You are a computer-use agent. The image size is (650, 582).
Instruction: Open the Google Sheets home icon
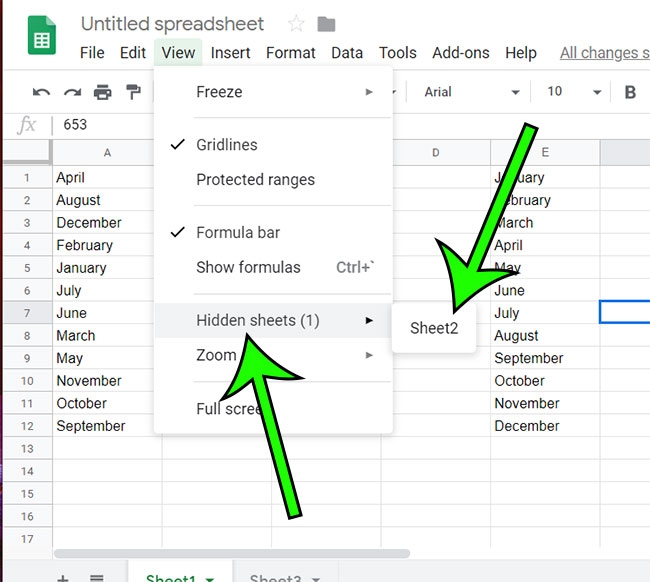pos(43,36)
